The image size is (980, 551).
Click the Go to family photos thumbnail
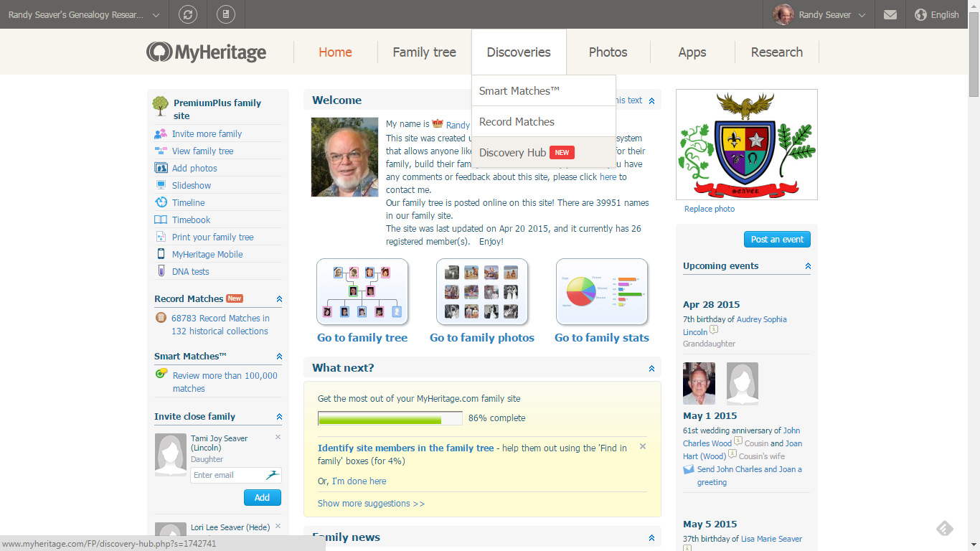click(x=482, y=292)
